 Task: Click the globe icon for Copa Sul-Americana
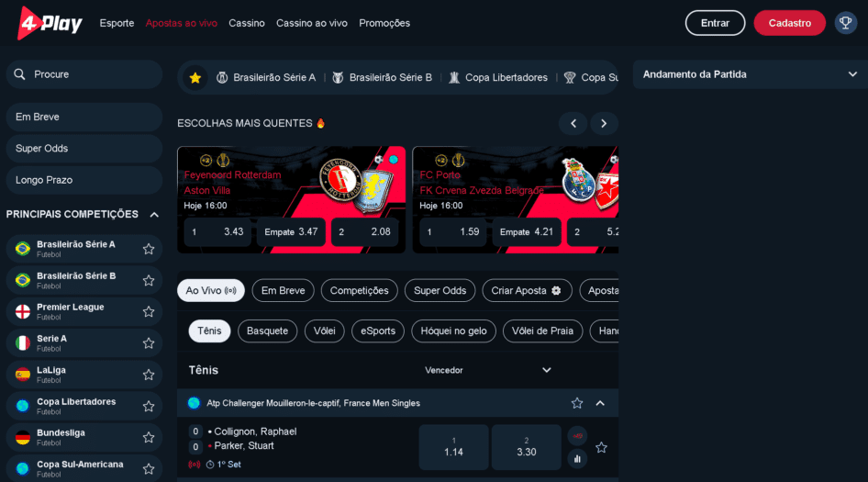[x=23, y=469]
